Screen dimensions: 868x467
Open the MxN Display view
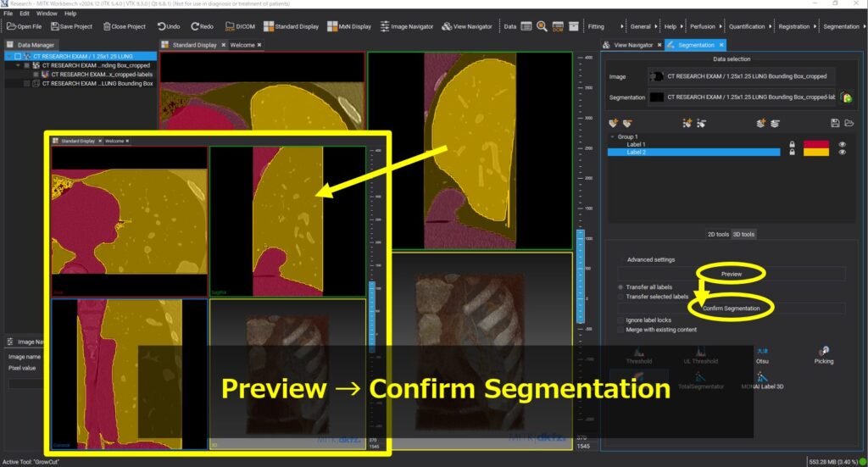point(348,26)
